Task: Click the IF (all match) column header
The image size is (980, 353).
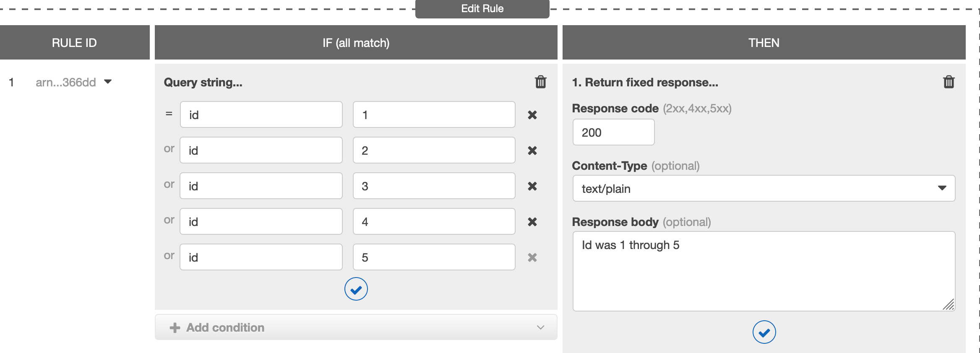Action: (x=356, y=43)
